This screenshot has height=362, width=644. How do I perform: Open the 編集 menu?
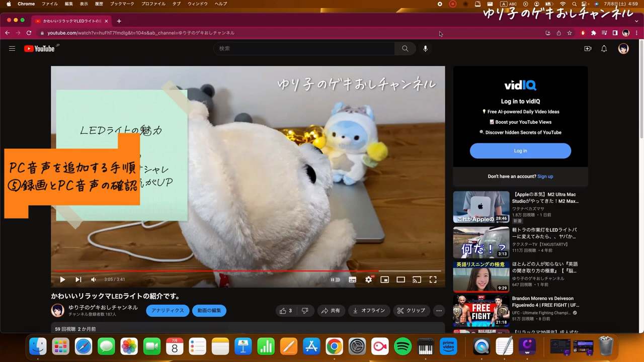click(x=69, y=4)
